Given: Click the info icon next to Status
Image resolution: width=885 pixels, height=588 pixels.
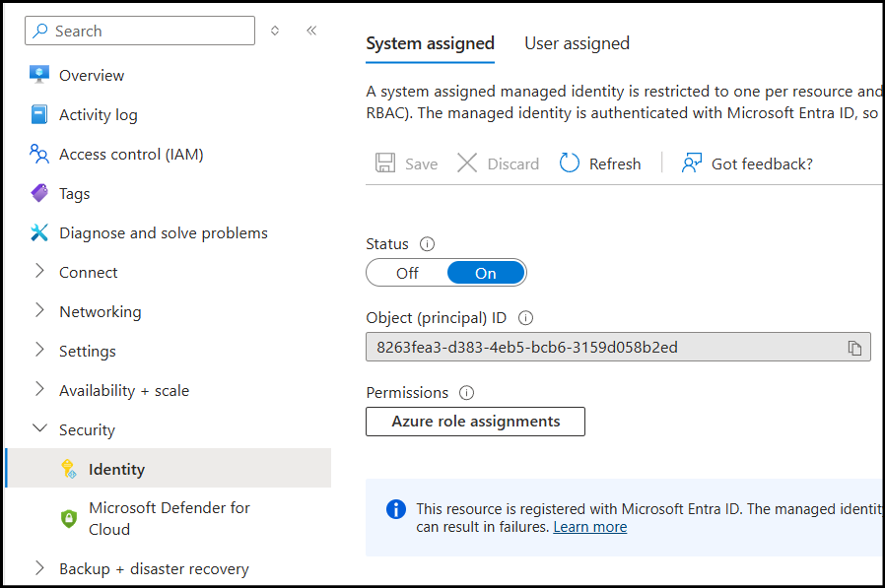Looking at the screenshot, I should coord(427,244).
